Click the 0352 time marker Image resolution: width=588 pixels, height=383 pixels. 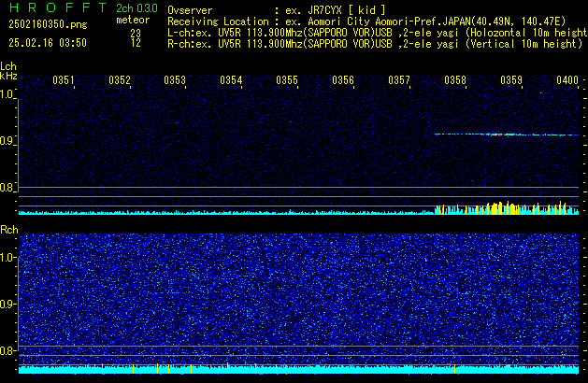coord(120,80)
